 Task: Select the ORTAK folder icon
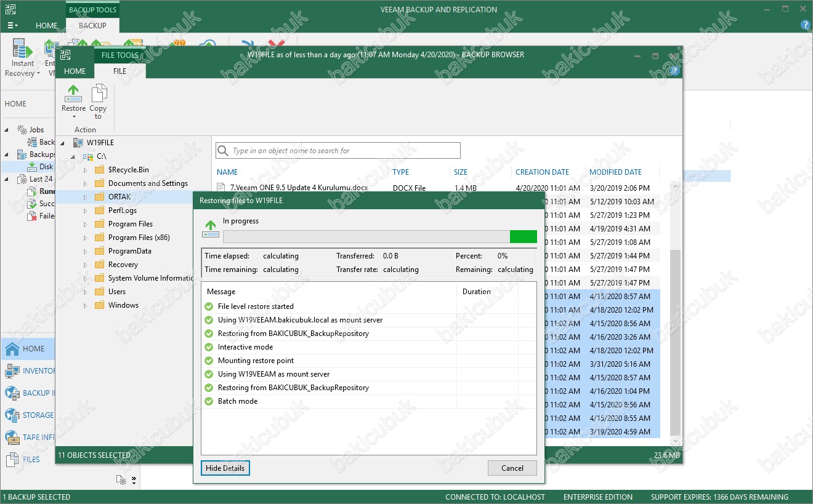pos(99,197)
